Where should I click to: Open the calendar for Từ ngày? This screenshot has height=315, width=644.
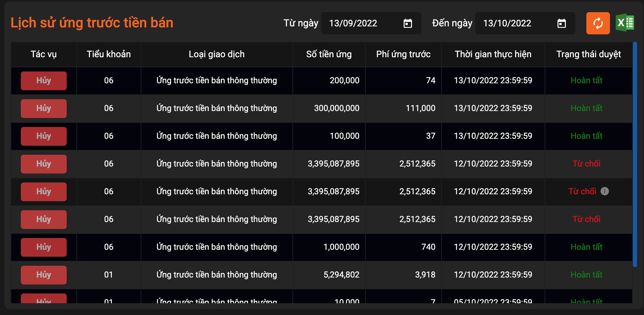[407, 24]
